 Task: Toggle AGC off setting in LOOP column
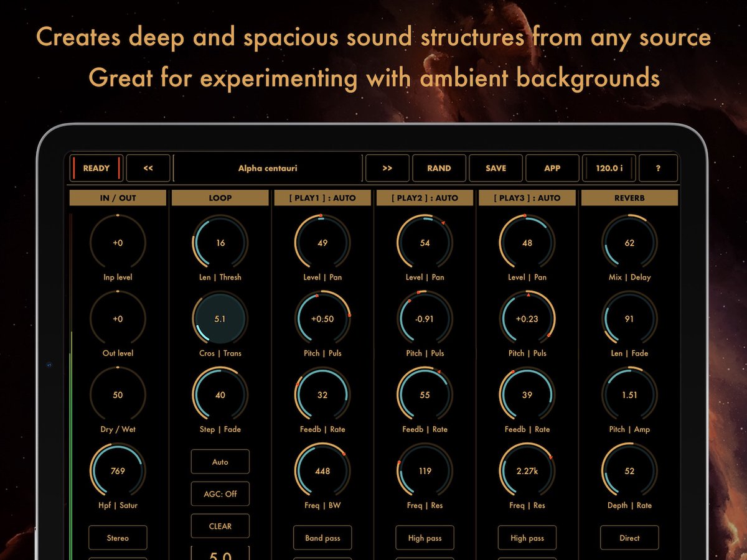coord(220,493)
